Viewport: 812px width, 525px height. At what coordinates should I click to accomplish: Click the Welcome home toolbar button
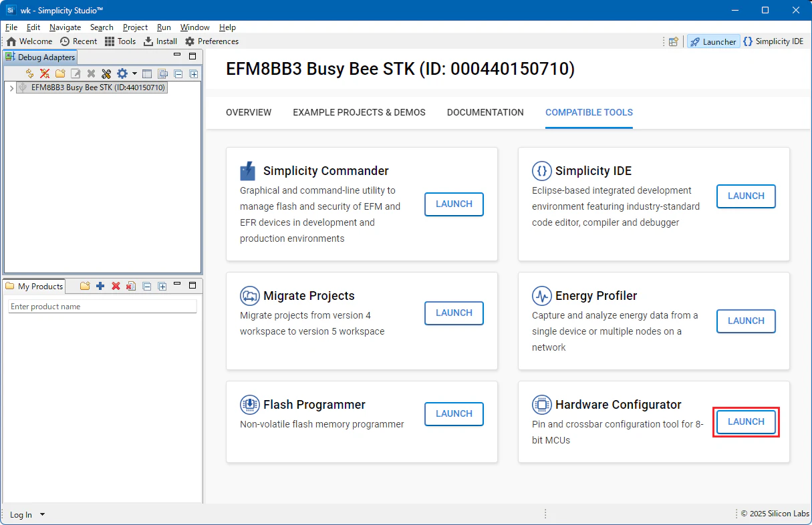click(x=29, y=41)
